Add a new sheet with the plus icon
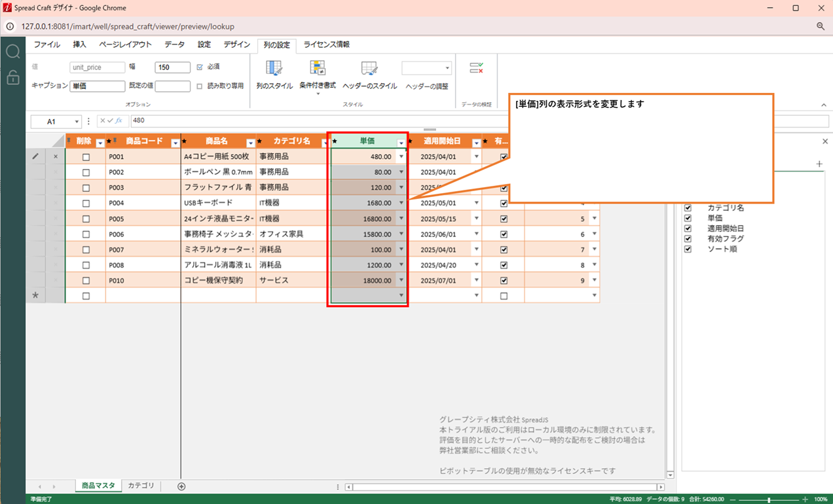The height and width of the screenshot is (504, 833). point(181,486)
